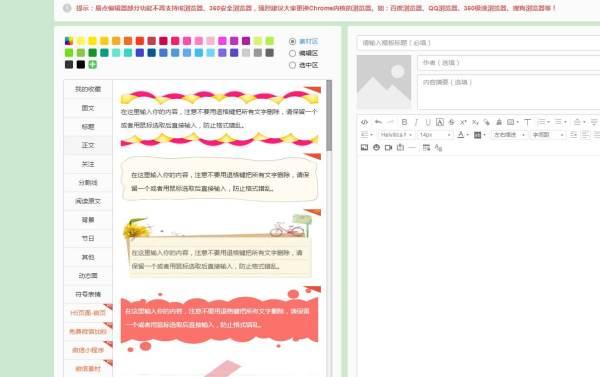The image size is (600, 377).
Task: Toggle underline formatting (U icon)
Action: pos(428,122)
